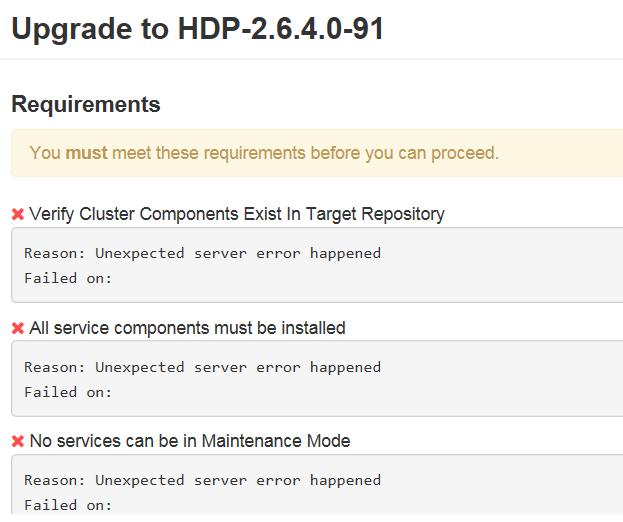Click the red X beside Verify Cluster Components

pyautogui.click(x=18, y=214)
